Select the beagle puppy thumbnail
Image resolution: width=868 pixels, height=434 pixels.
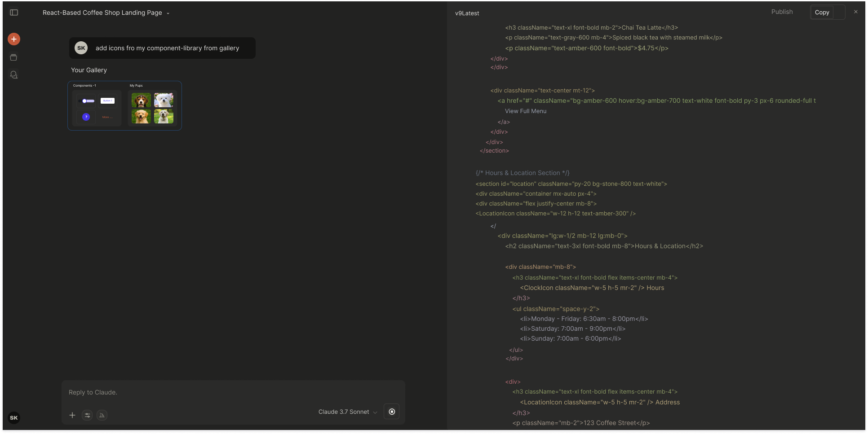click(x=141, y=100)
